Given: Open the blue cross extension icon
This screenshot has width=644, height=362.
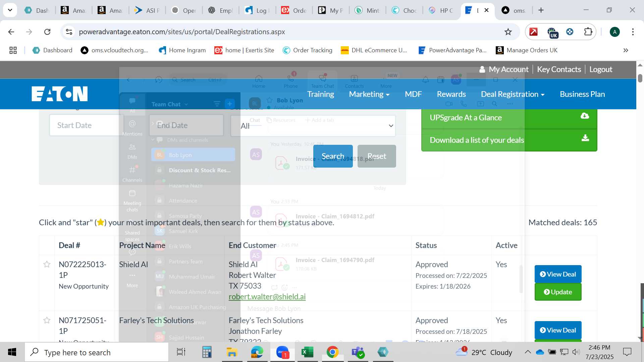Looking at the screenshot, I should coord(570,32).
